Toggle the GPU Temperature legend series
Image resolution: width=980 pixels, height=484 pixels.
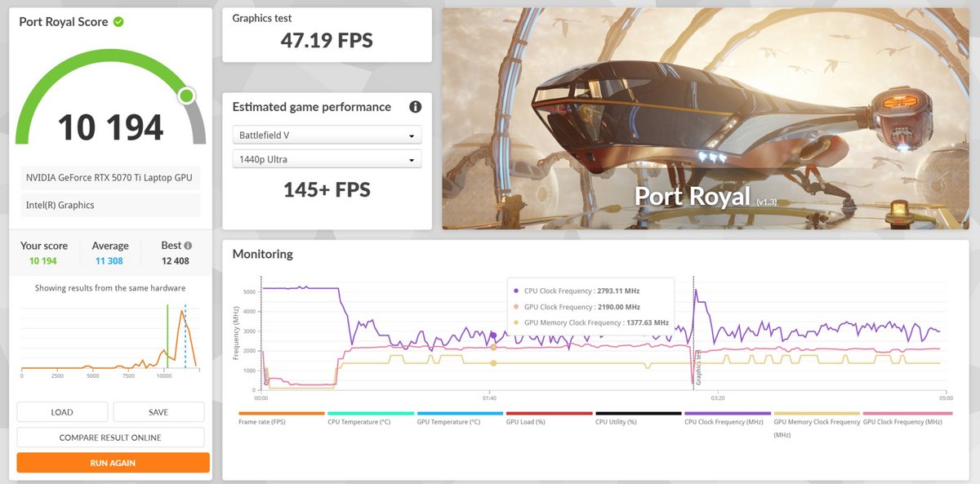(459, 419)
